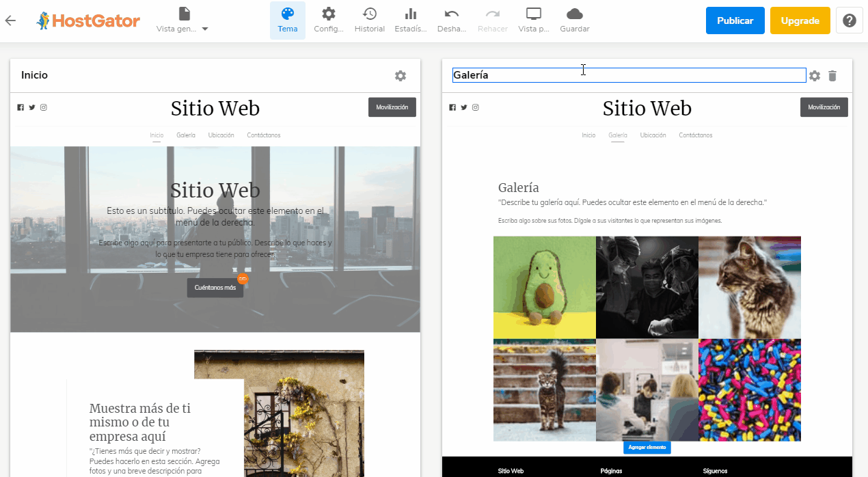The width and height of the screenshot is (868, 477).
Task: Click 'Páginas' footer heading
Action: (x=612, y=471)
